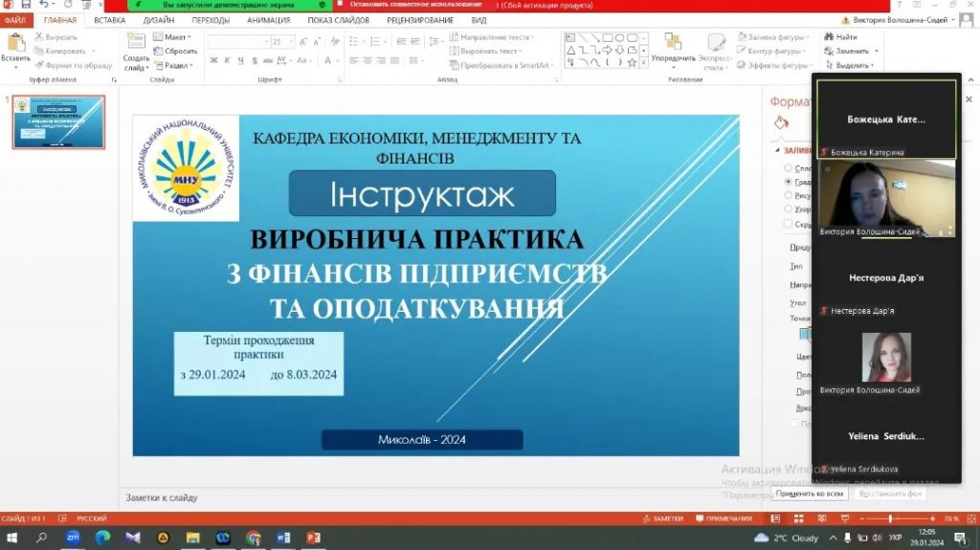Click the Find (Найти) binoculars icon
This screenshot has height=550, width=980.
[829, 36]
